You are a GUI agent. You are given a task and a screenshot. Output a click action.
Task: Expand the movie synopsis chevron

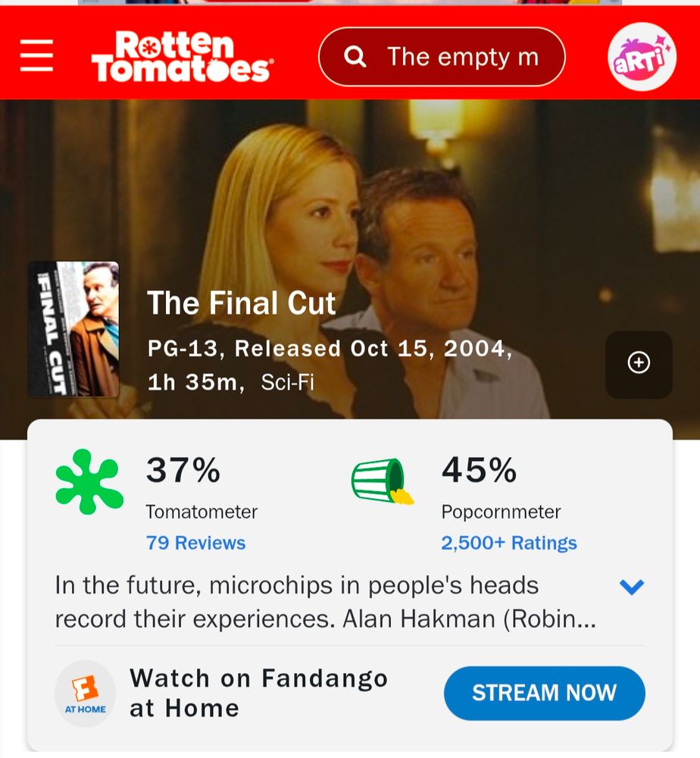tap(631, 587)
